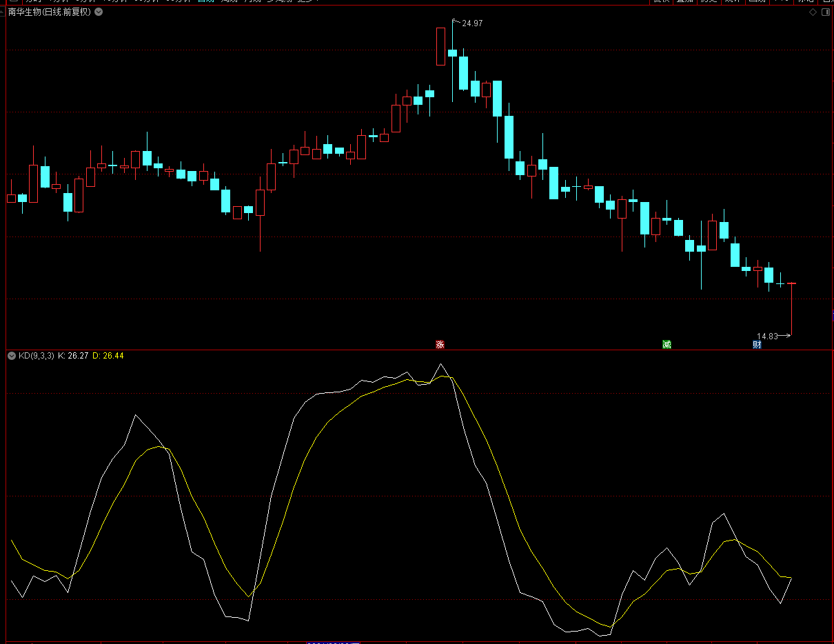Open the dropdown arrow beside 南华生物 title
The width and height of the screenshot is (834, 644).
[99, 12]
